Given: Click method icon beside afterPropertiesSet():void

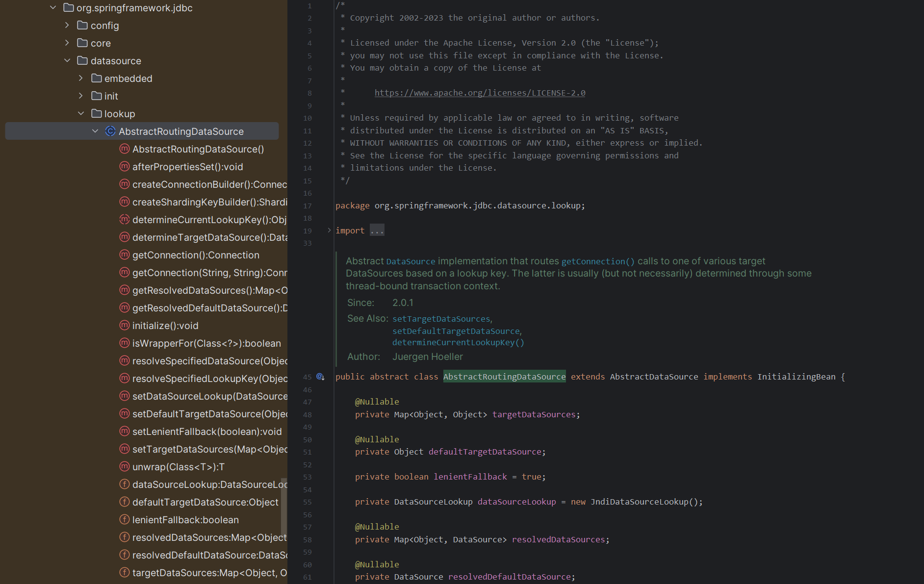Looking at the screenshot, I should pos(125,166).
